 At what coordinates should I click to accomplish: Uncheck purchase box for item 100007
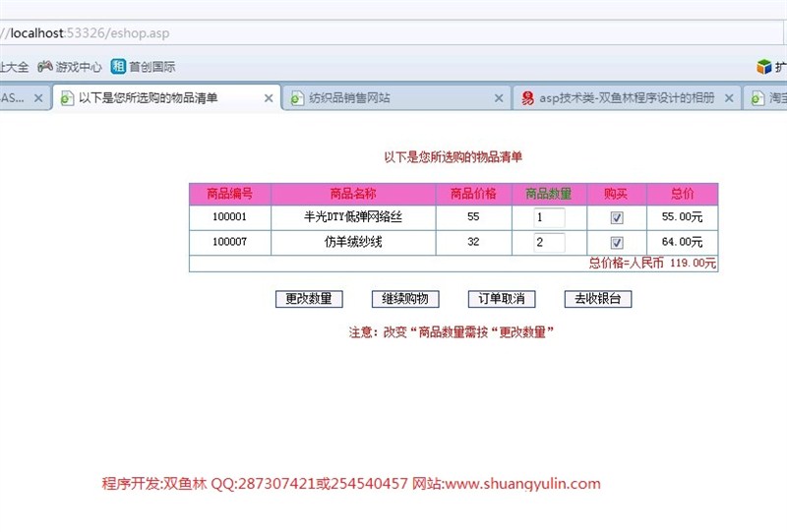coord(617,243)
